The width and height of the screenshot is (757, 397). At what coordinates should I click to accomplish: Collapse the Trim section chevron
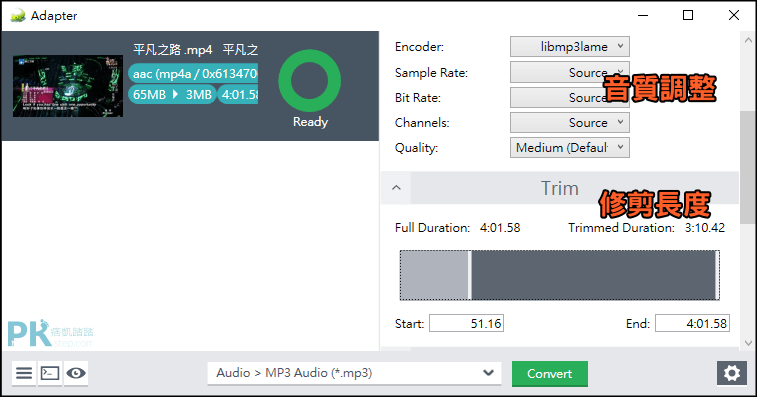click(x=396, y=188)
